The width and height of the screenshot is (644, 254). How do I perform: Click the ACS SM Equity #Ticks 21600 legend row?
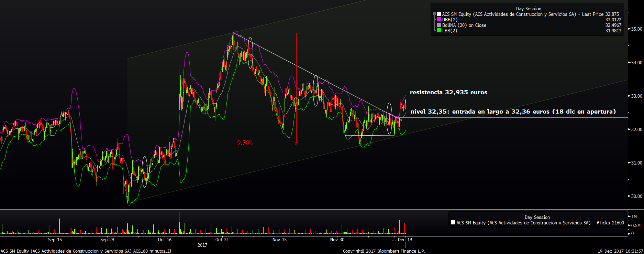[x=537, y=223]
